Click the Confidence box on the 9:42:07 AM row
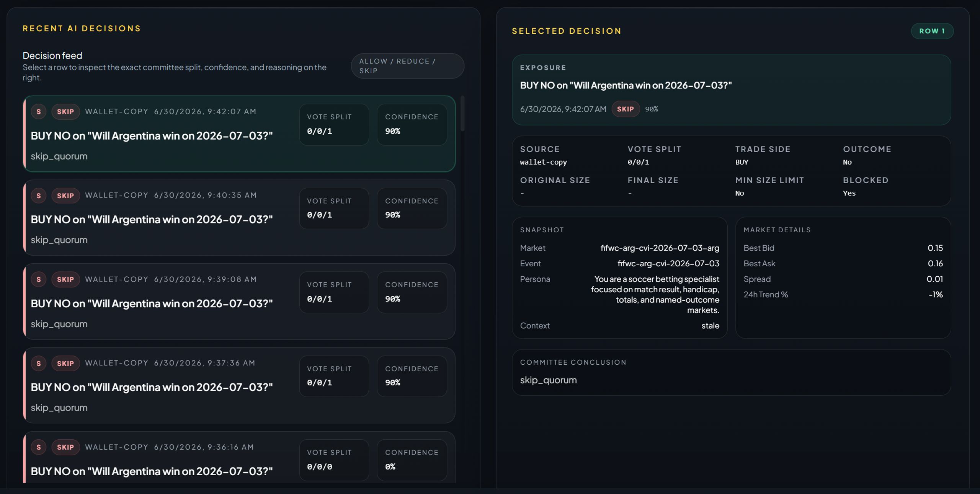This screenshot has width=980, height=494. click(x=412, y=125)
